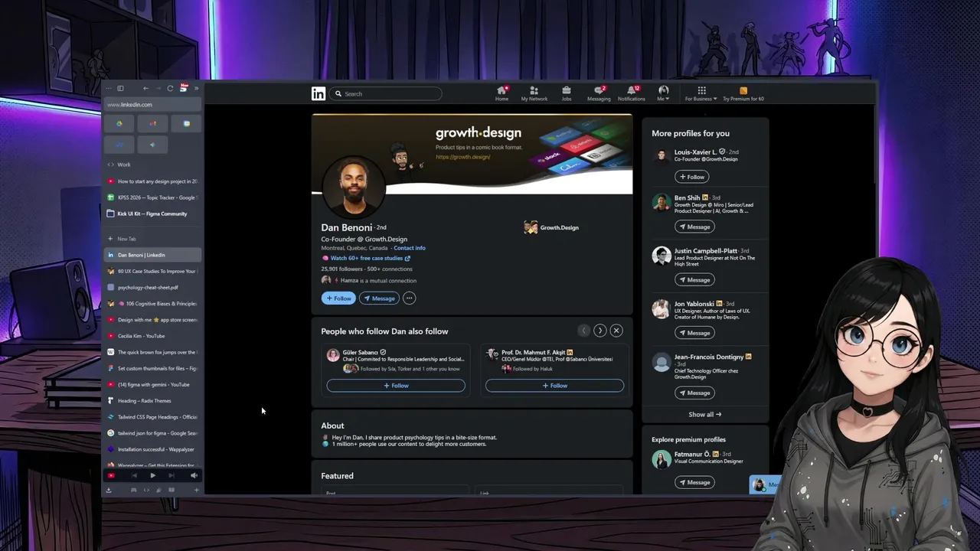Open messaging overlay avatar at bottom right
The image size is (980, 551).
pyautogui.click(x=759, y=484)
